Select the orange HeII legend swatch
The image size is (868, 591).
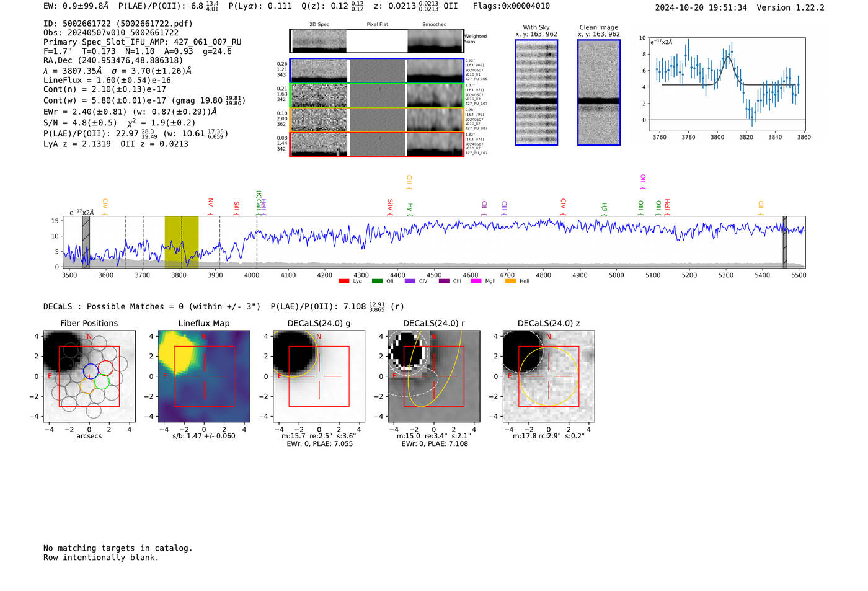(x=511, y=281)
